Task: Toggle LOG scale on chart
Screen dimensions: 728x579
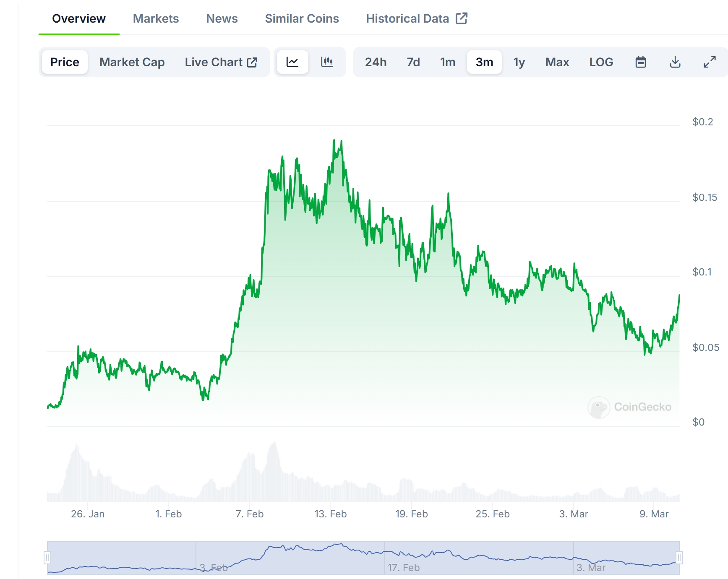Action: pos(601,62)
